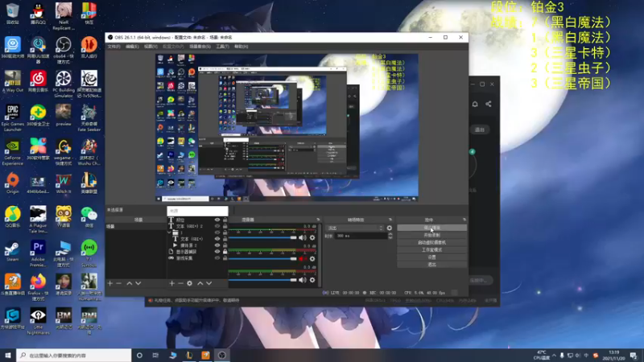This screenshot has width=644, height=362.
Task: Mute the first mixer channel speaker
Action: click(303, 237)
